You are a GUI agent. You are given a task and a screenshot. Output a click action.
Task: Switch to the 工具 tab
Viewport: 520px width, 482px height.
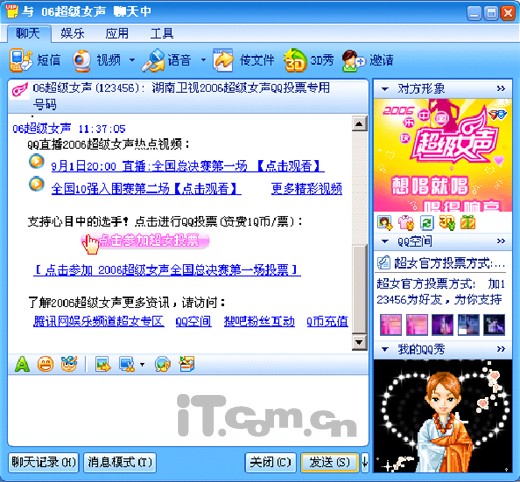coord(162,33)
